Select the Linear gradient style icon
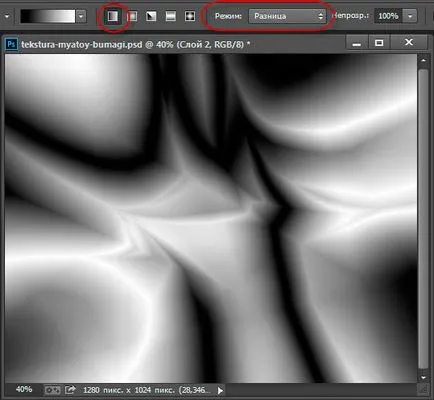The height and width of the screenshot is (400, 434). point(113,16)
